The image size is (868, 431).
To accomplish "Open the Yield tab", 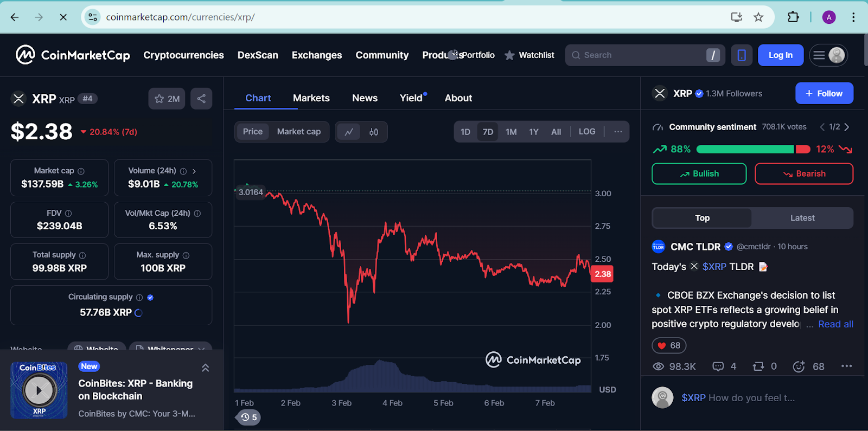I will pyautogui.click(x=411, y=98).
